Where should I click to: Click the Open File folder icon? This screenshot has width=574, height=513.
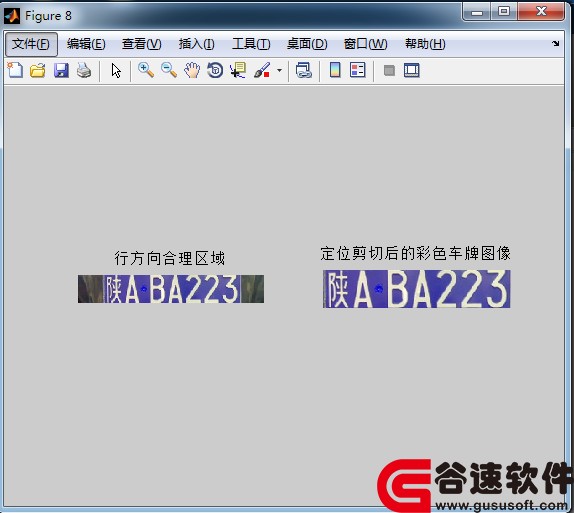38,70
